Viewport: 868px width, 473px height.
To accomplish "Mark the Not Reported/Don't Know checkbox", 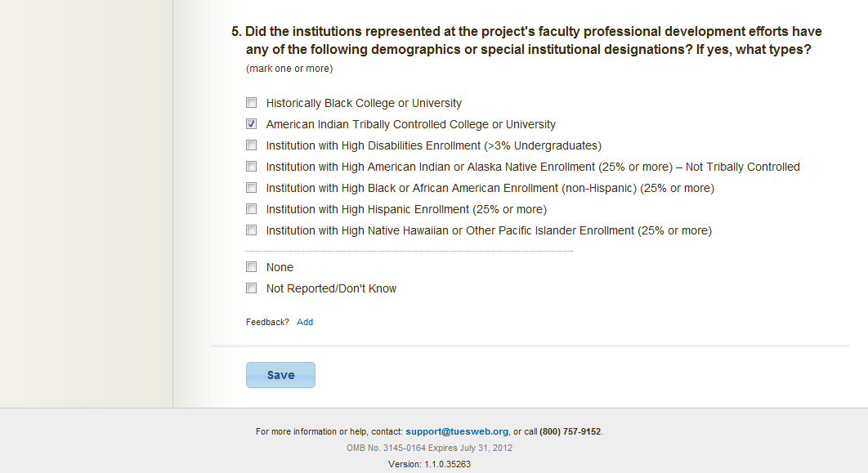I will [x=251, y=288].
